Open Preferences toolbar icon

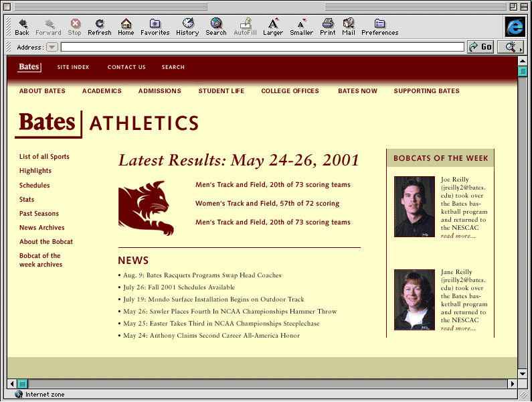pyautogui.click(x=379, y=27)
